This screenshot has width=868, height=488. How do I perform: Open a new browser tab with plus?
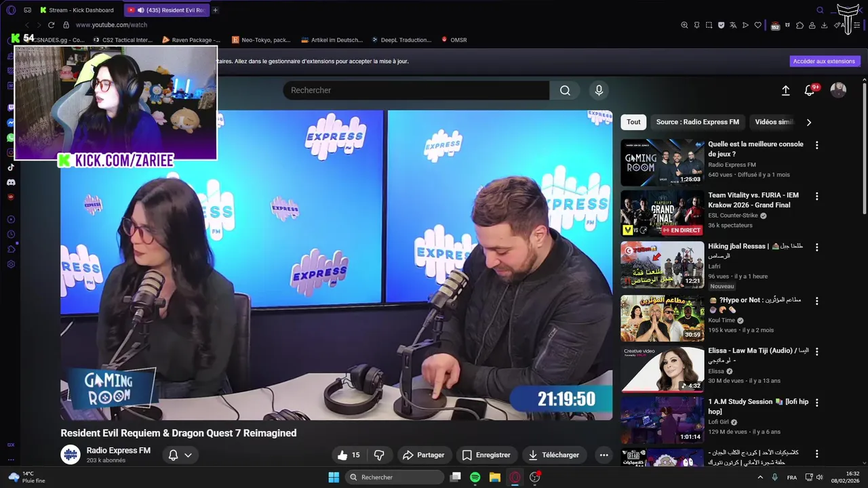pos(215,10)
